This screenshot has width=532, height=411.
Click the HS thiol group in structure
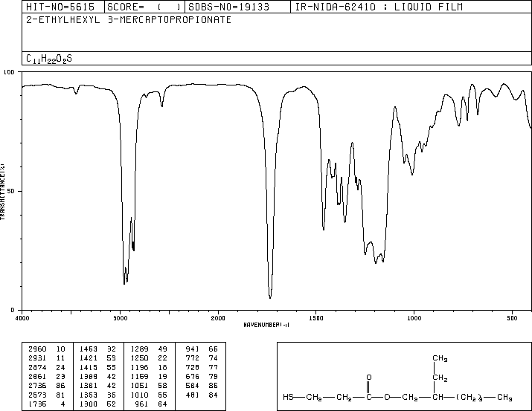[289, 397]
